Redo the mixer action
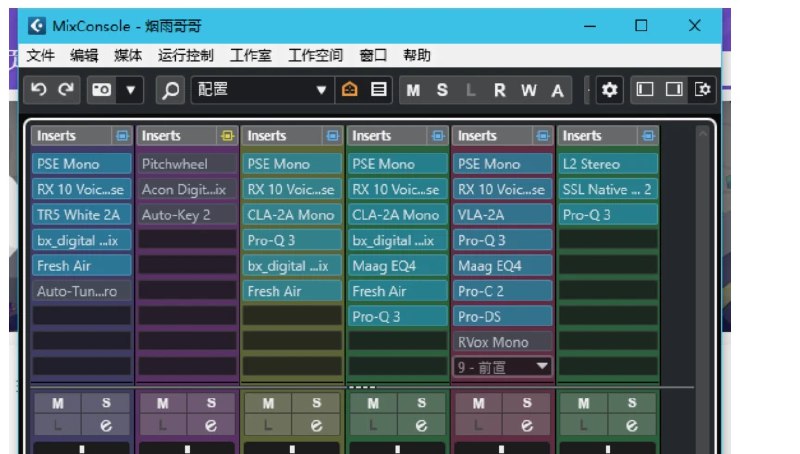The width and height of the screenshot is (800, 454). tap(66, 90)
